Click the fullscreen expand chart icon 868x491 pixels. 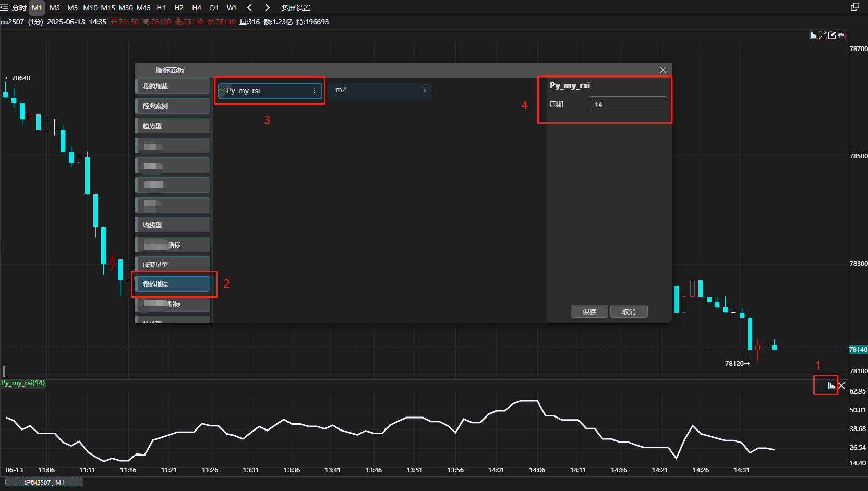click(x=823, y=35)
